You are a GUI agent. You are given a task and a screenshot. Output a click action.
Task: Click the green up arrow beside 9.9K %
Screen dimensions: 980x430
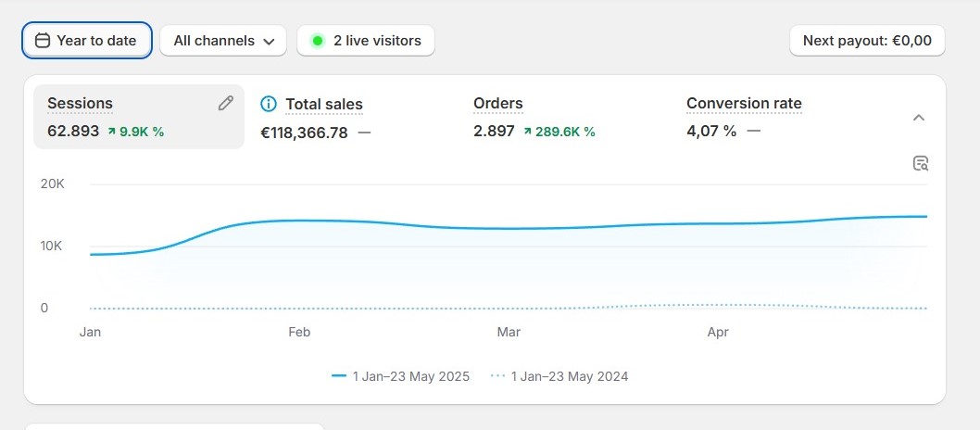tap(111, 132)
